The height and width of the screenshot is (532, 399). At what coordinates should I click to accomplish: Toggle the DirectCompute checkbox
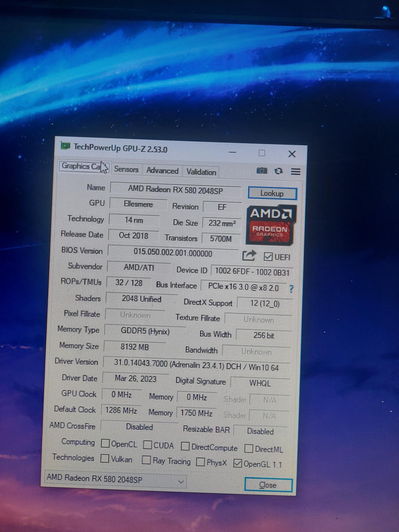[185, 446]
